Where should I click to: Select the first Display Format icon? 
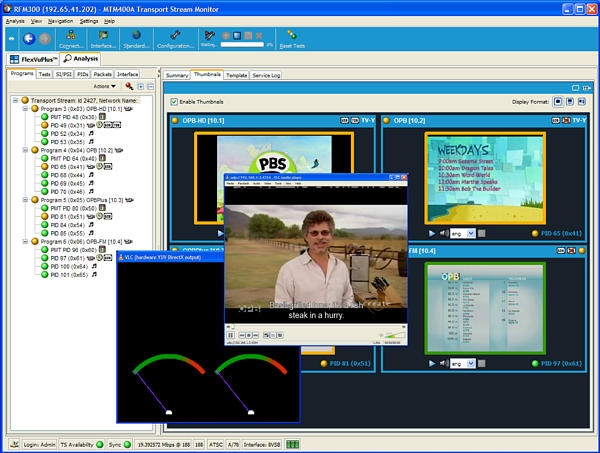(558, 102)
